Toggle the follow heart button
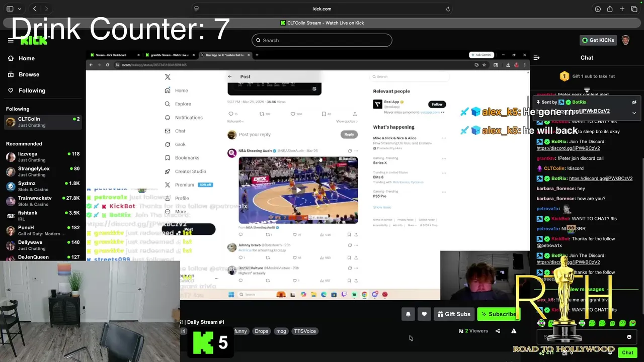Viewport: 644px width, 362px height. (x=424, y=314)
